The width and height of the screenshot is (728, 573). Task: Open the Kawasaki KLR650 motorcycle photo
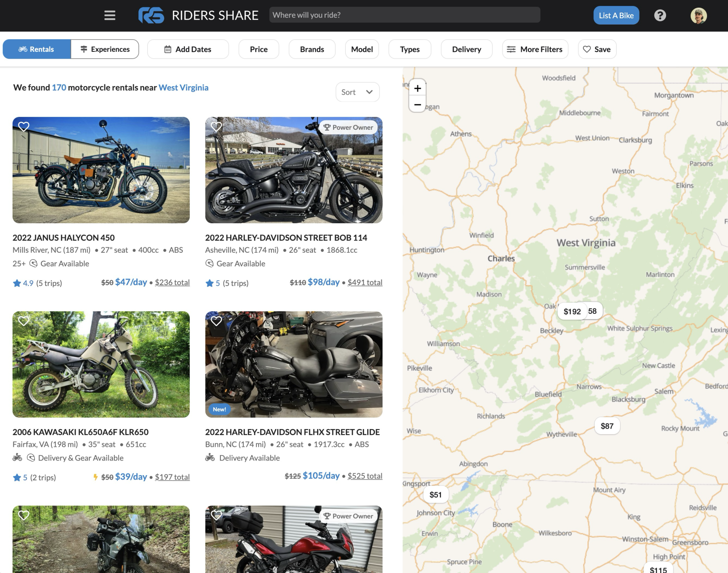tap(101, 364)
